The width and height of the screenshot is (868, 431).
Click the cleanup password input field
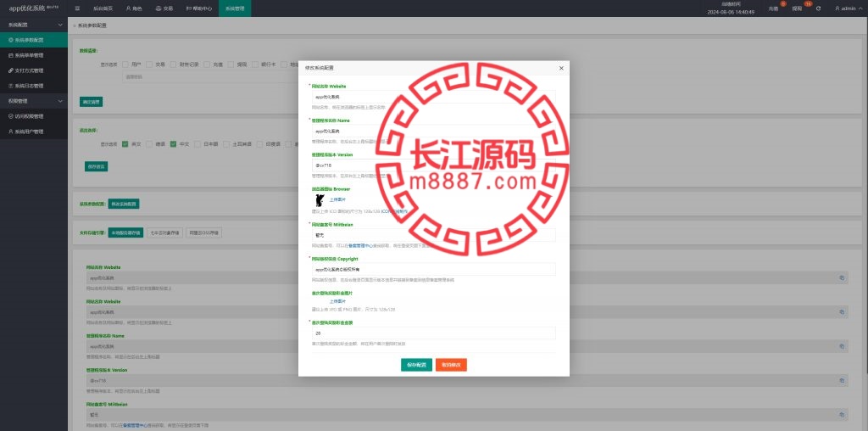210,77
